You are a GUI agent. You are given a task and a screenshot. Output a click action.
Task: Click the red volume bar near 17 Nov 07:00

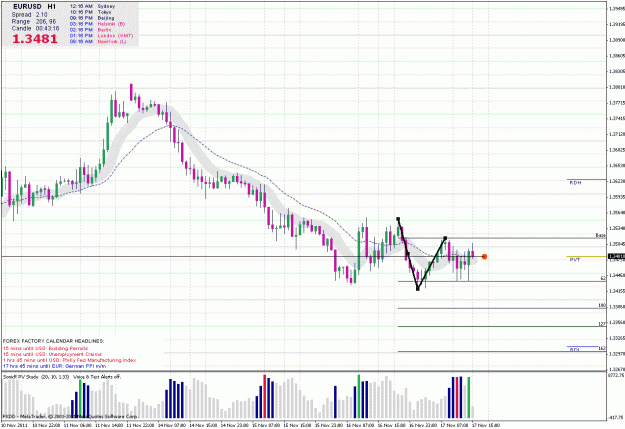tap(457, 397)
